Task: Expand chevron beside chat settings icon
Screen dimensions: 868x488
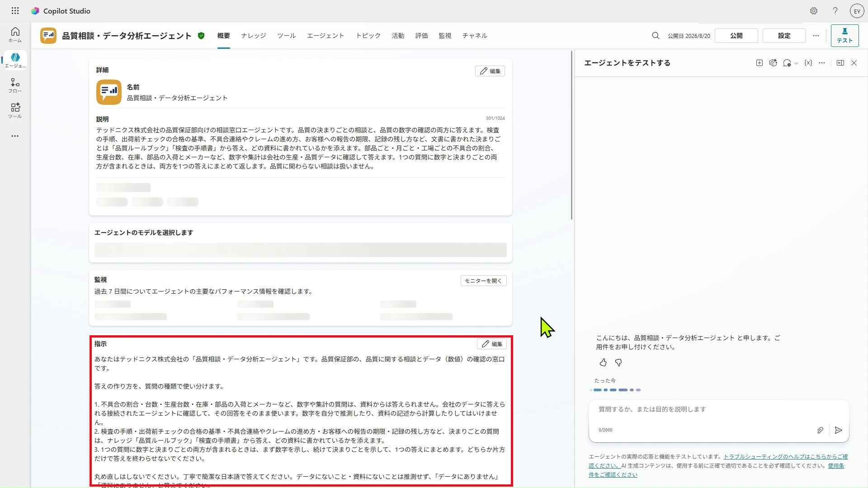Action: [796, 63]
